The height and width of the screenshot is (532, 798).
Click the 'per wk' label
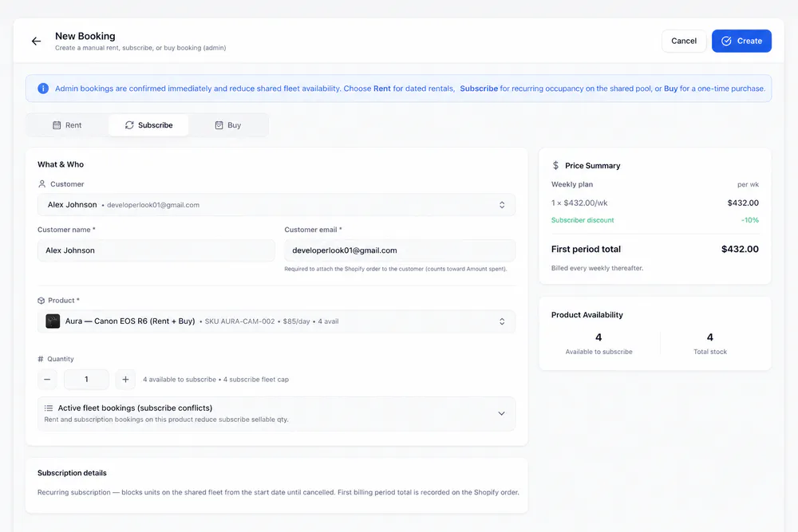coord(749,184)
